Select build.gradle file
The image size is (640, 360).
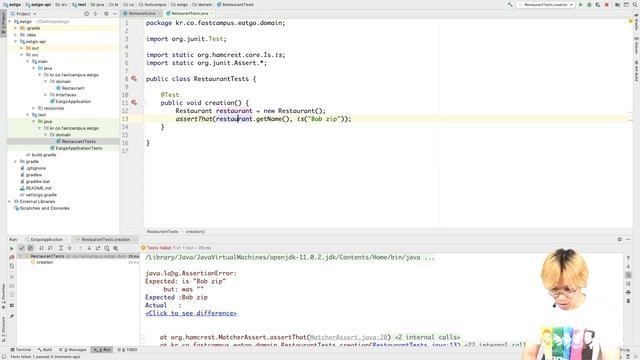pyautogui.click(x=41, y=155)
